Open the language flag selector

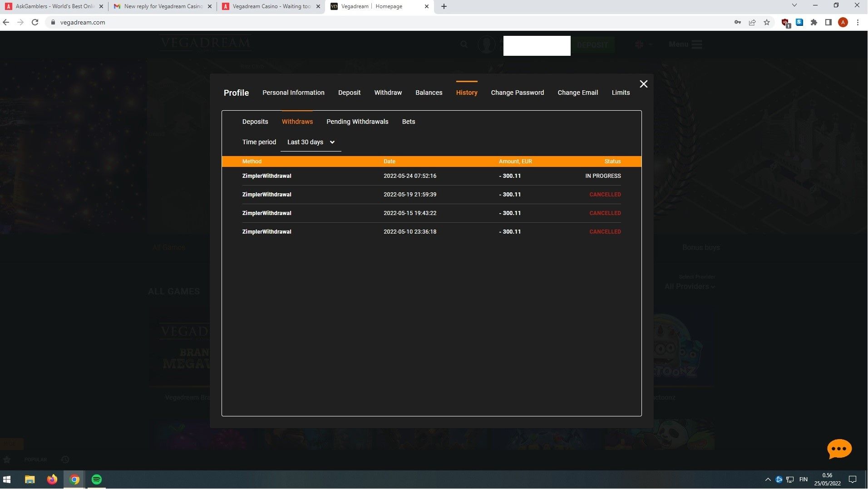(643, 44)
